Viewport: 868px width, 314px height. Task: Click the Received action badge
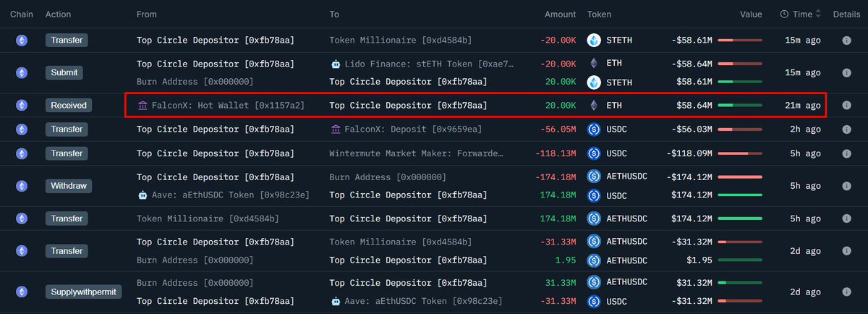68,106
